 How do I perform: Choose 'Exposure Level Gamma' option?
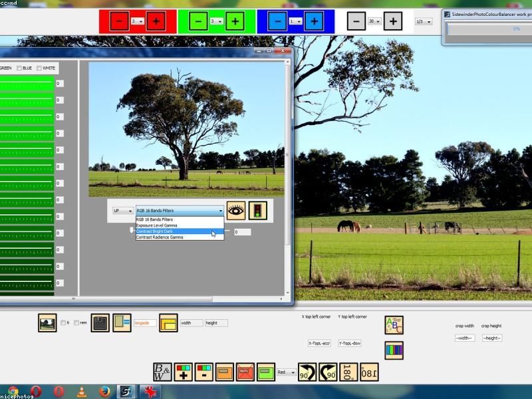click(x=156, y=225)
